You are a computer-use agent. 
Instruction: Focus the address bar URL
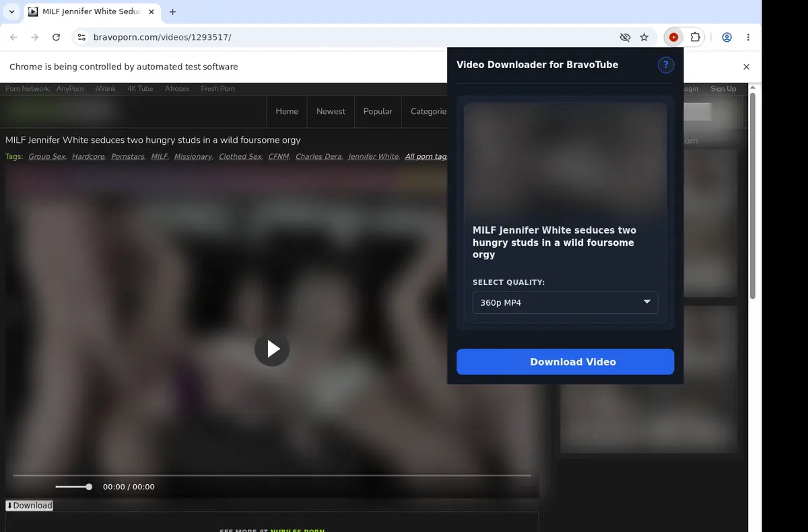coord(162,37)
